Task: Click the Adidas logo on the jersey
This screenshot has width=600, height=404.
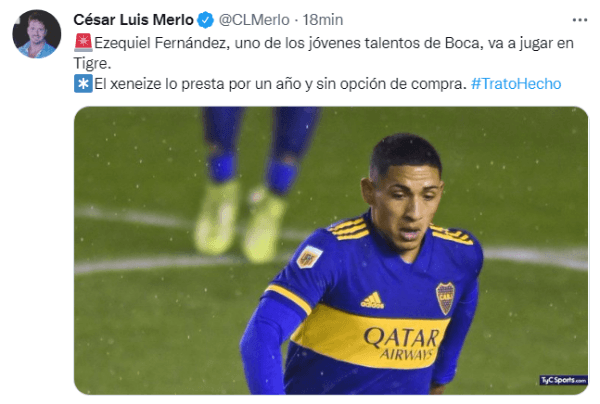Action: point(372,300)
